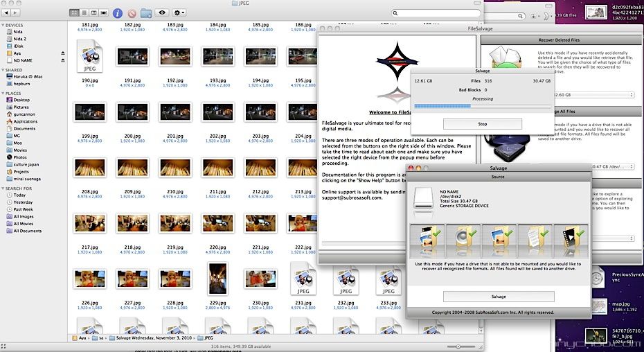Switch Finder to list view
The height and width of the screenshot is (352, 644).
tap(84, 12)
